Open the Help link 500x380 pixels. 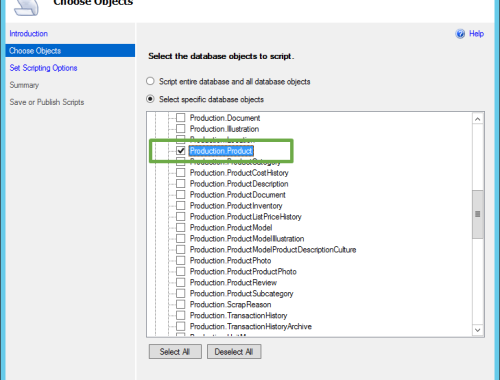476,34
